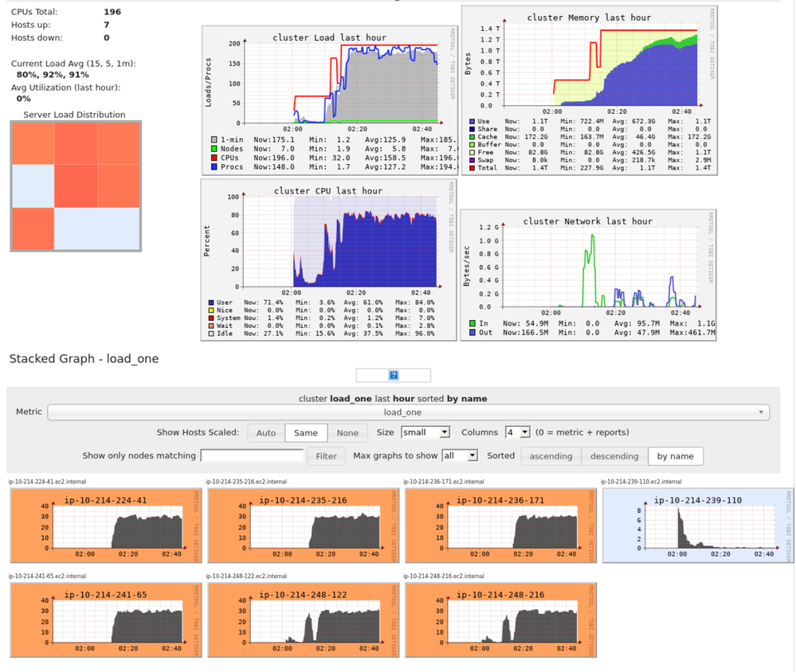Sort the graphs descending
This screenshot has width=796, height=672.
tap(614, 456)
